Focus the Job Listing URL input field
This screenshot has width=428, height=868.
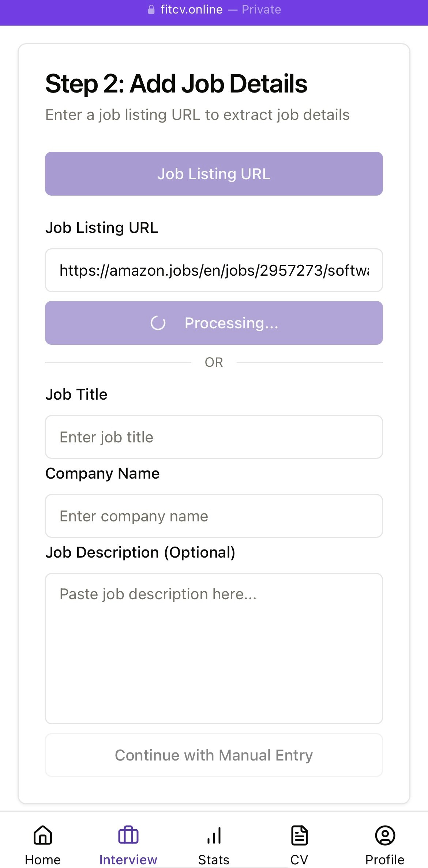(214, 270)
